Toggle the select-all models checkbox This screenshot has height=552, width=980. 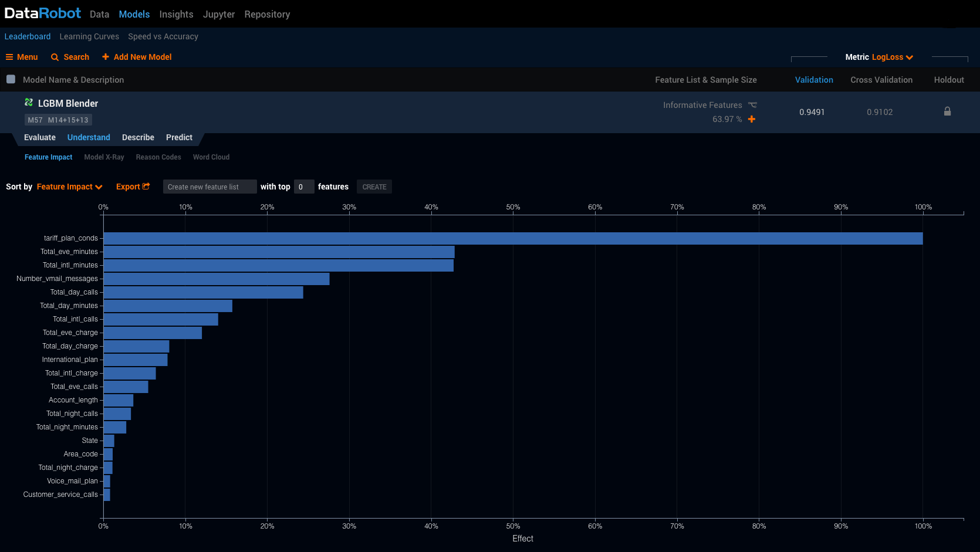11,79
